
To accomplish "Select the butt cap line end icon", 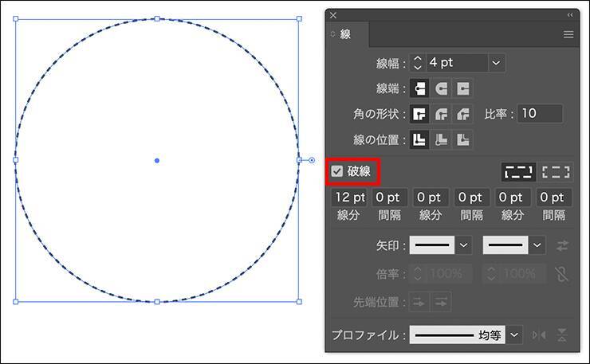I will coord(419,88).
